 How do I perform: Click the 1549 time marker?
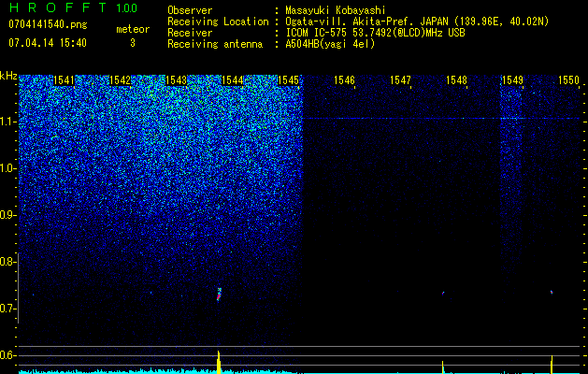(x=512, y=80)
